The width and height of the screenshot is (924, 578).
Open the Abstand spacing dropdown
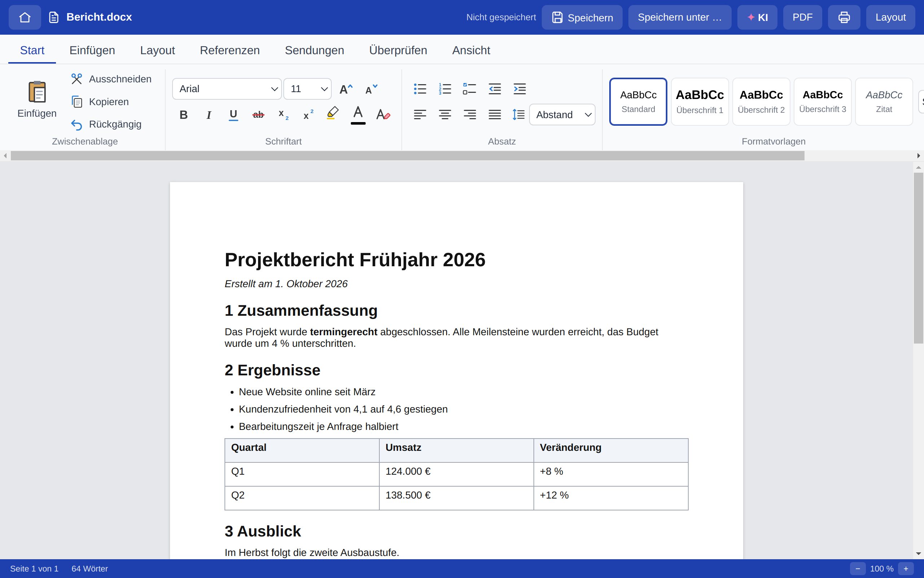(562, 115)
